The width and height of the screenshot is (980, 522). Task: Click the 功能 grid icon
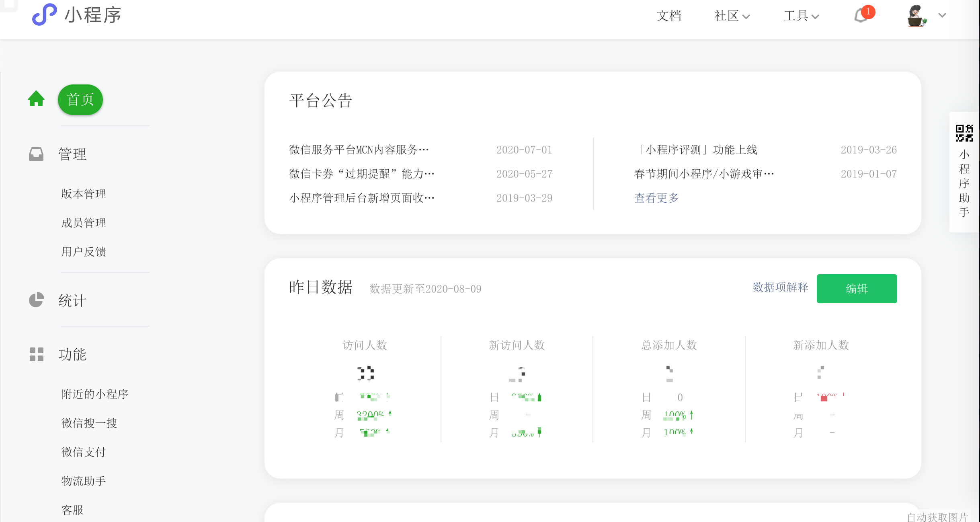coord(36,354)
